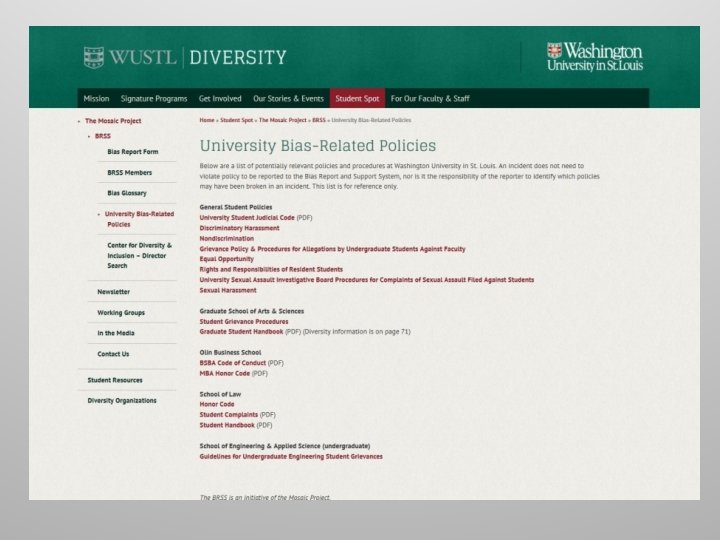Open the School of Law Honor Code link

point(217,404)
